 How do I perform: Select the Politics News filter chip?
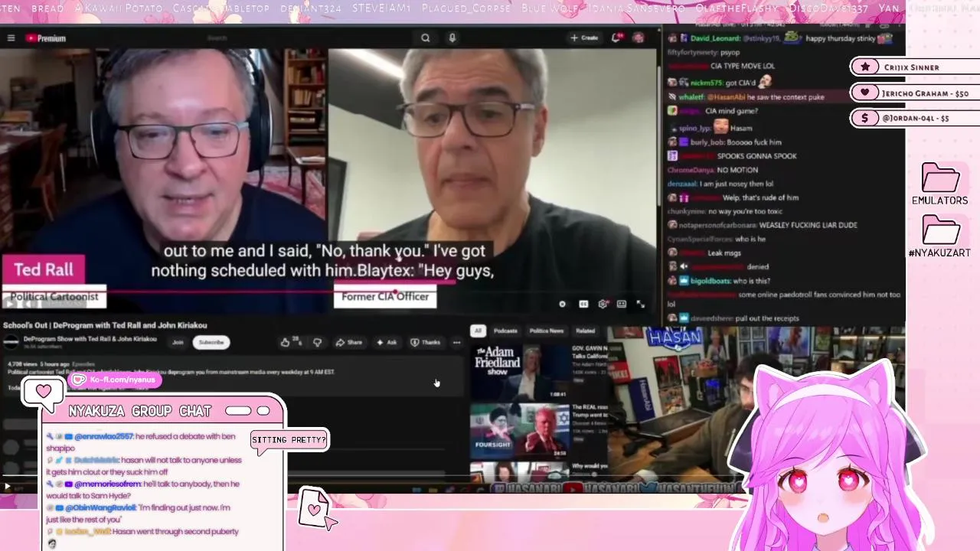(x=546, y=331)
